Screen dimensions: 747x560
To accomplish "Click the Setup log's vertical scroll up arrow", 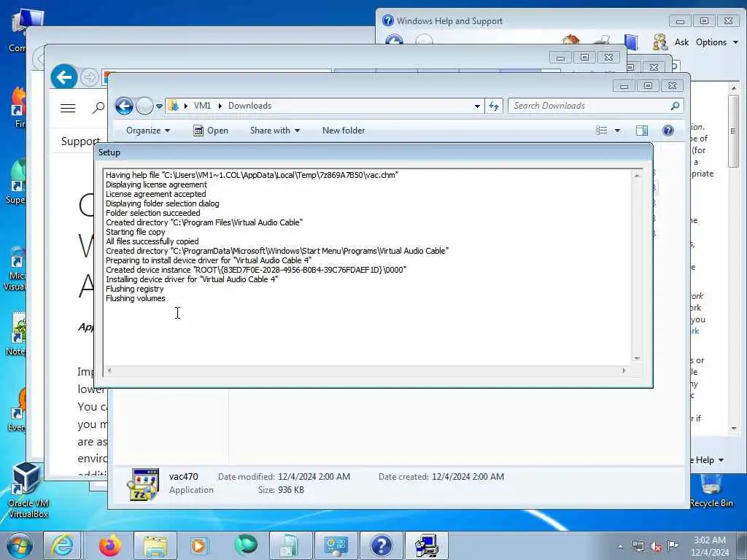I will (x=637, y=176).
